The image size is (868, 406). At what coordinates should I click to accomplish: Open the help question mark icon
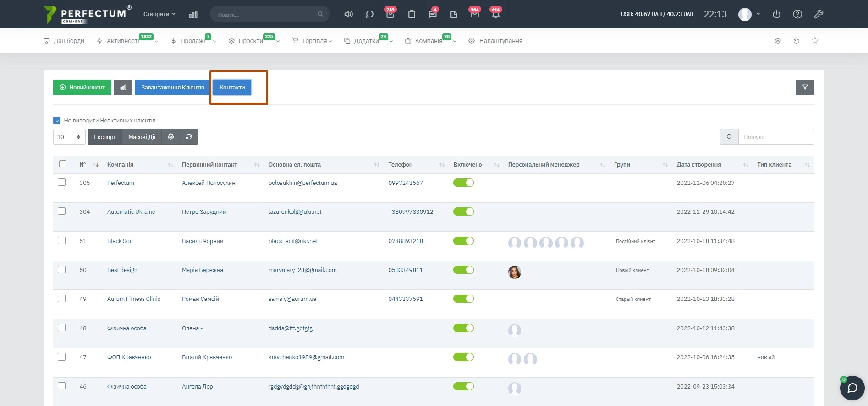797,14
